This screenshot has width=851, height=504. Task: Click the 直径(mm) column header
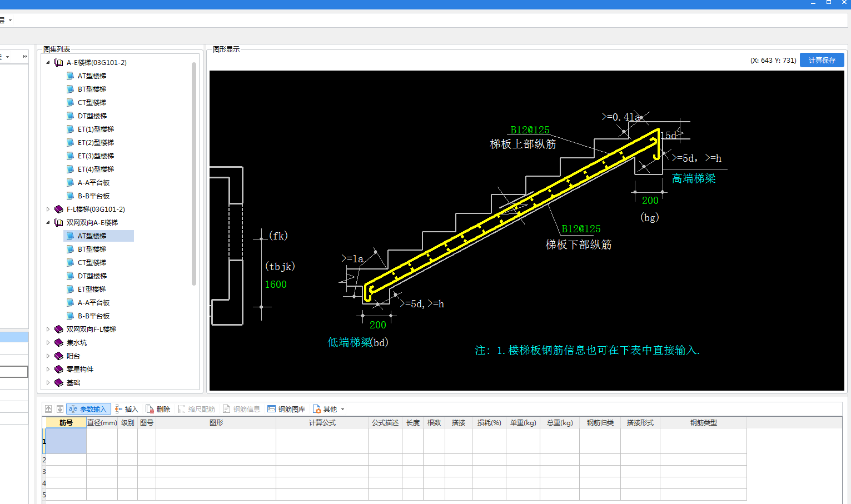tap(102, 423)
